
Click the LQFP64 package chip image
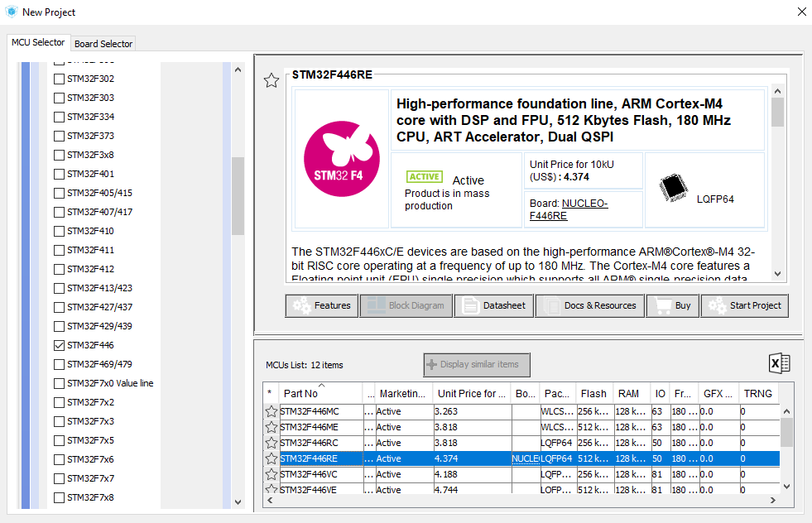[x=673, y=188]
